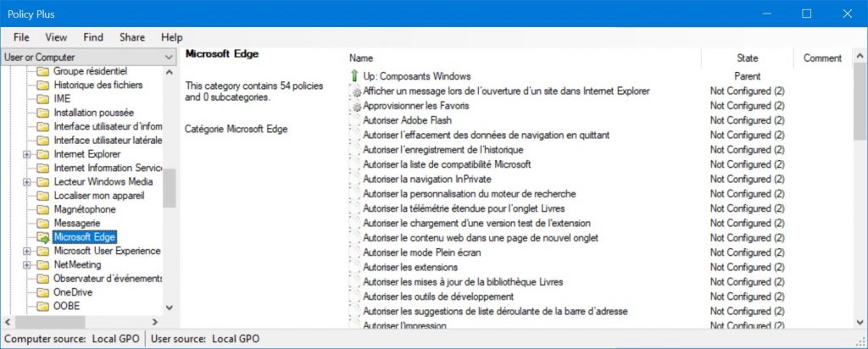Click policy page icon beside Autoriser Adobe Flash
This screenshot has height=349, width=868.
coord(355,120)
